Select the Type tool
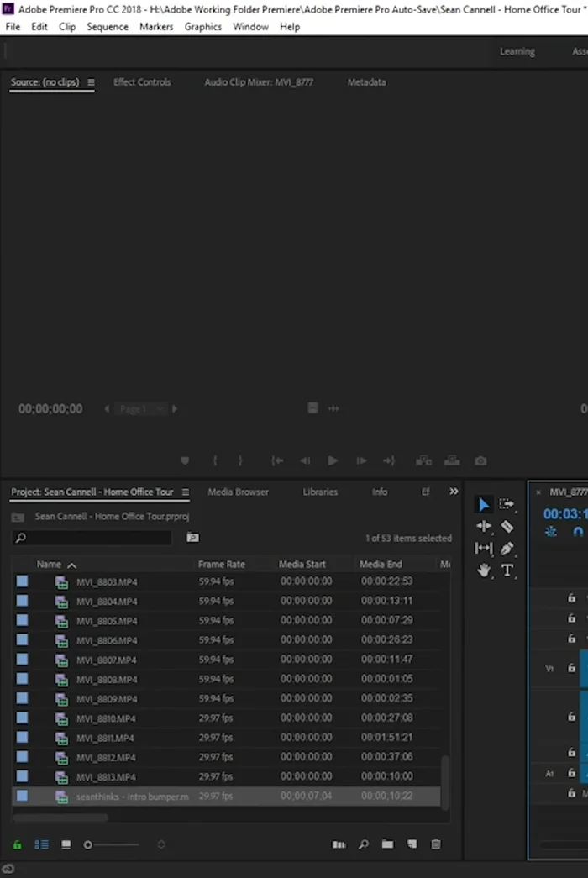The width and height of the screenshot is (588, 878). 507,570
